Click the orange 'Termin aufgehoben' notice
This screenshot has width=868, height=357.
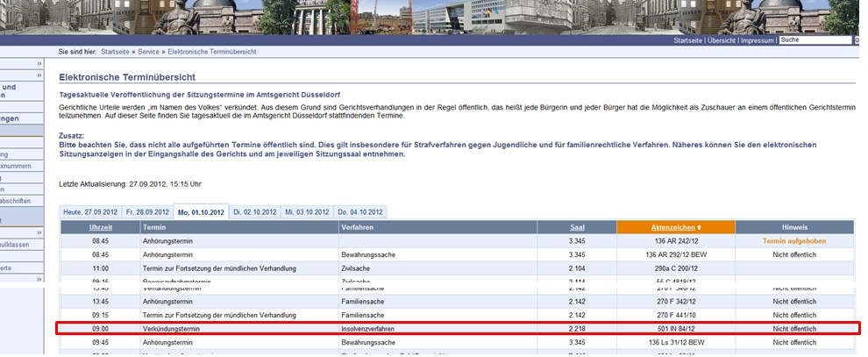[793, 240]
